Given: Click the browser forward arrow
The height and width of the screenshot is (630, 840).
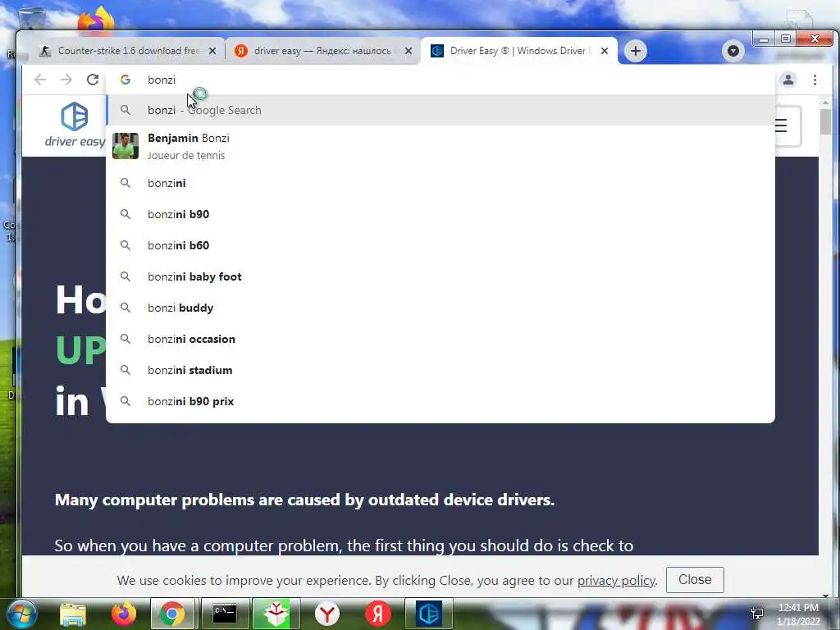Looking at the screenshot, I should tap(66, 80).
